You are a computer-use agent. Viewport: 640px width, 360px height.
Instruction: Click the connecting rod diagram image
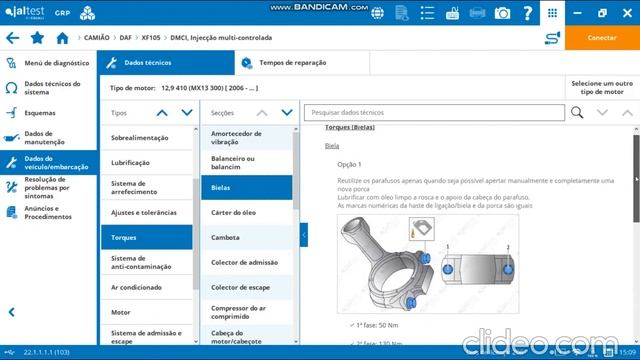pyautogui.click(x=428, y=264)
